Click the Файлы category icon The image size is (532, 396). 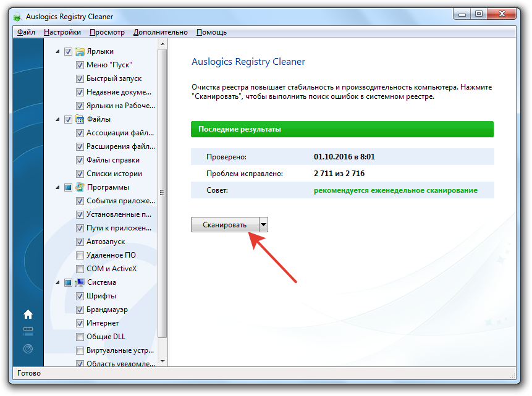tap(80, 119)
